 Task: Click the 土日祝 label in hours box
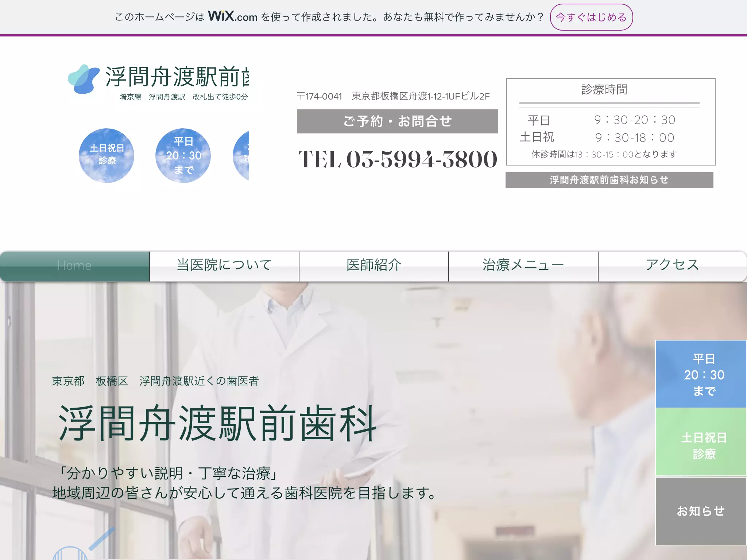[537, 137]
